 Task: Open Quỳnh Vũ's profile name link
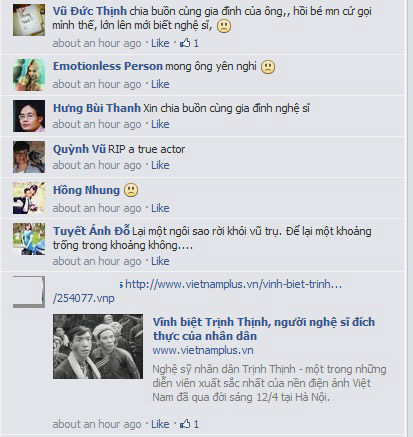click(x=79, y=149)
